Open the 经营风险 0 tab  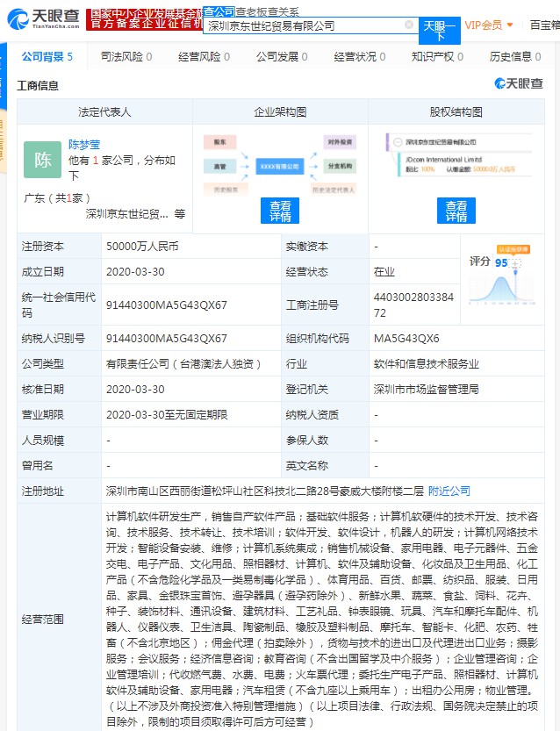point(204,57)
